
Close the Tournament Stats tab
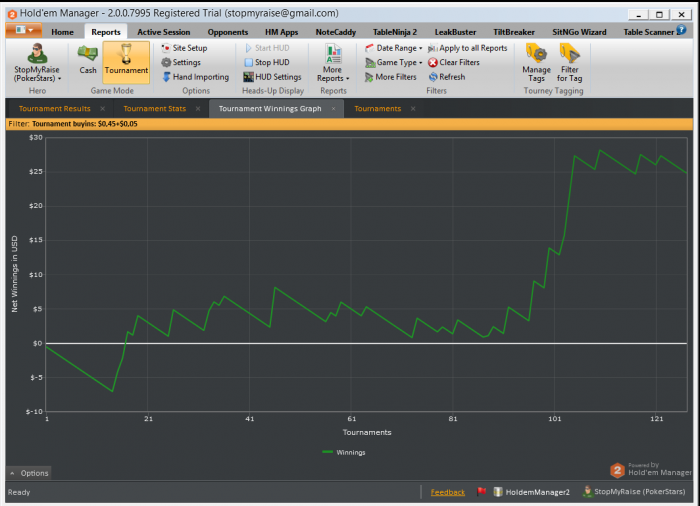pyautogui.click(x=198, y=109)
